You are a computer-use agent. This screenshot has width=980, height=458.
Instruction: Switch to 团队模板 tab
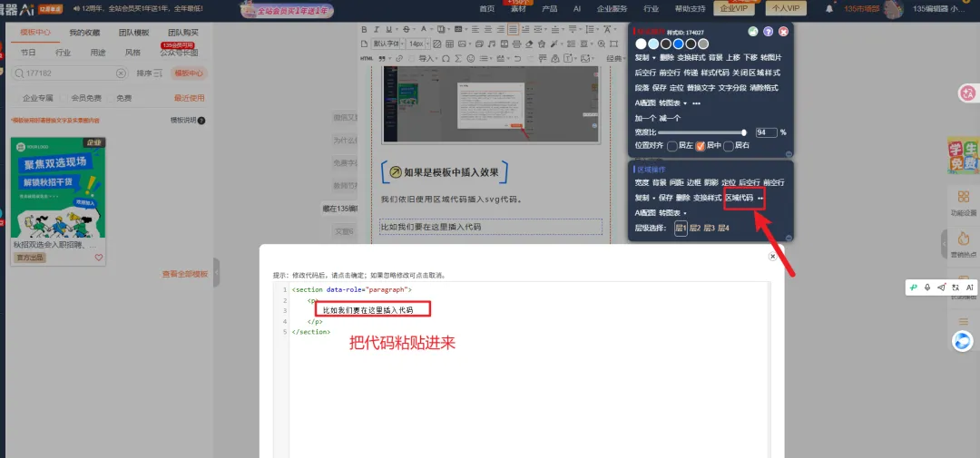point(134,34)
